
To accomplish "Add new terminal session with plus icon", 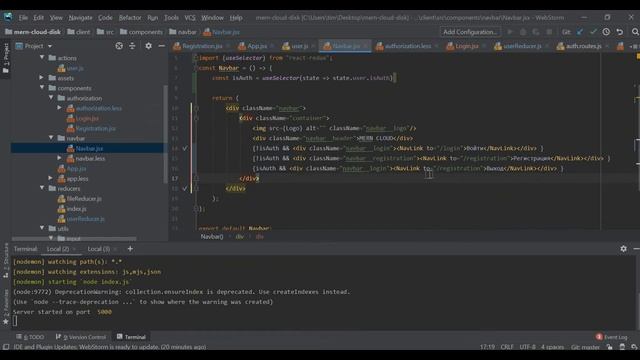I will (130, 249).
